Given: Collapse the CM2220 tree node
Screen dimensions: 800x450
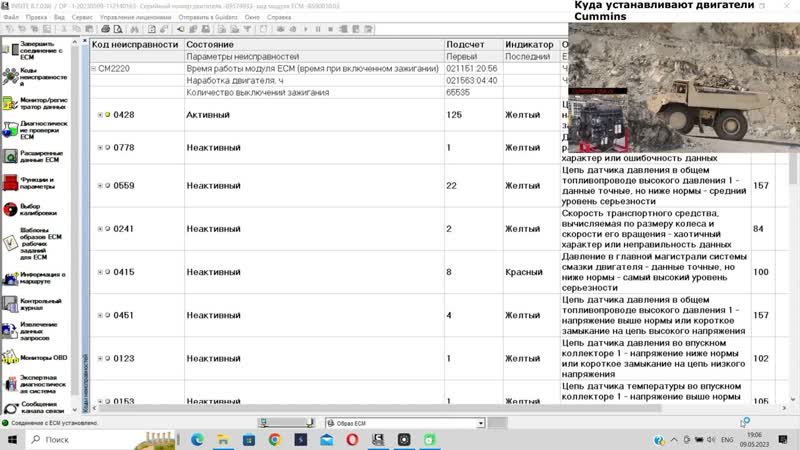Looking at the screenshot, I should [x=93, y=68].
